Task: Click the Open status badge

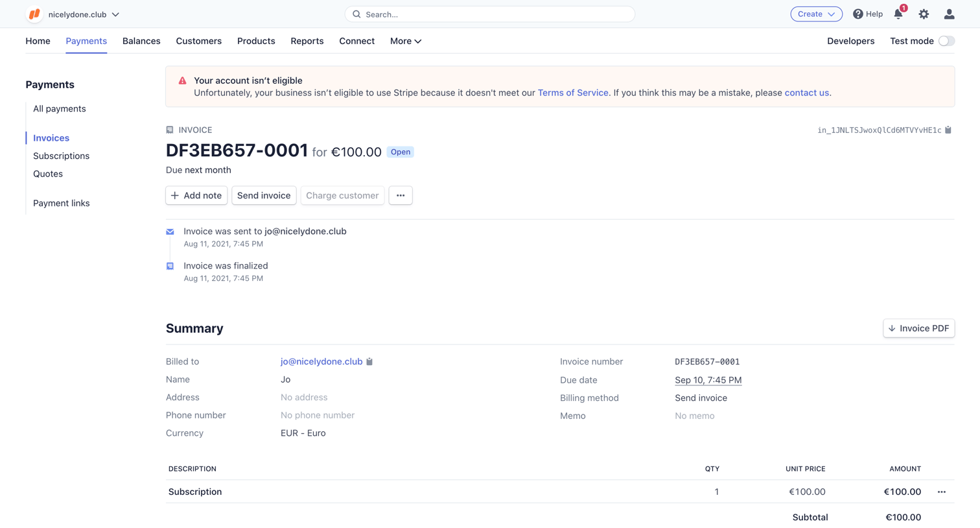Action: pyautogui.click(x=401, y=152)
